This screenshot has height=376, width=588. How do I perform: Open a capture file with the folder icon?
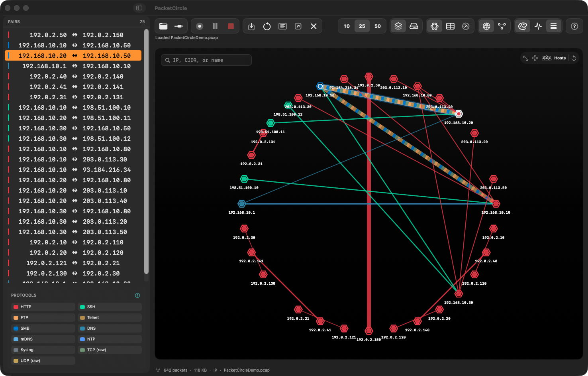pyautogui.click(x=163, y=26)
